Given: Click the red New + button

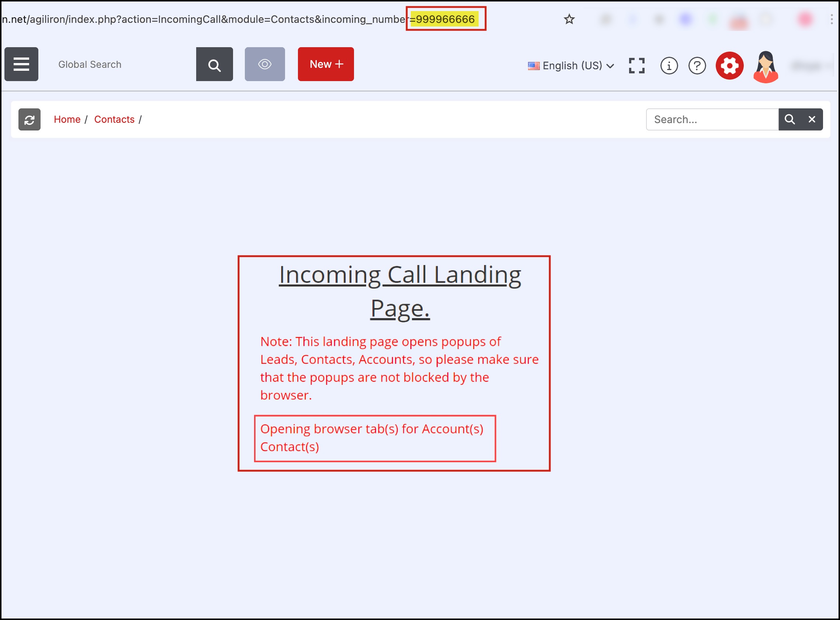Looking at the screenshot, I should coord(325,64).
